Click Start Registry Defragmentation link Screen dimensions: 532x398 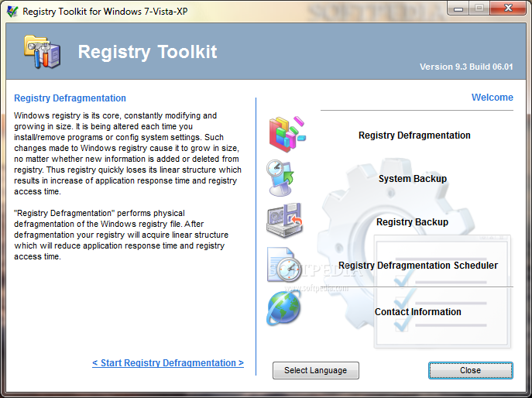click(168, 362)
